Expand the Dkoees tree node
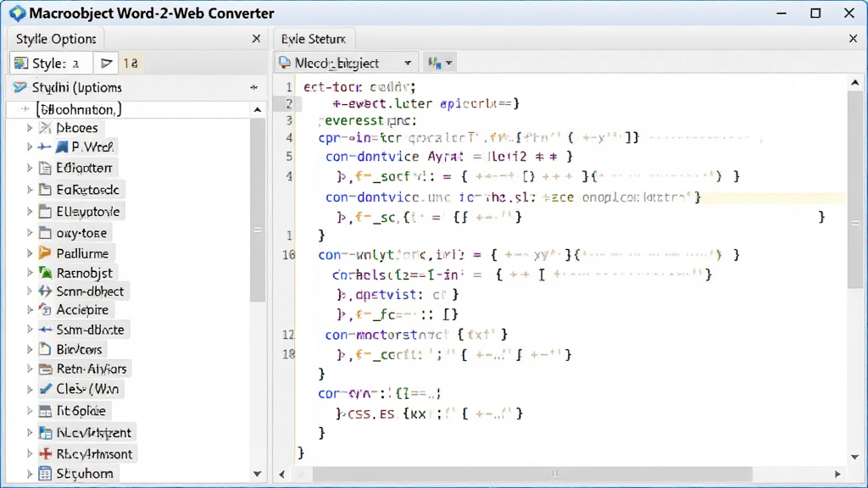This screenshot has width=868, height=488. (x=30, y=129)
